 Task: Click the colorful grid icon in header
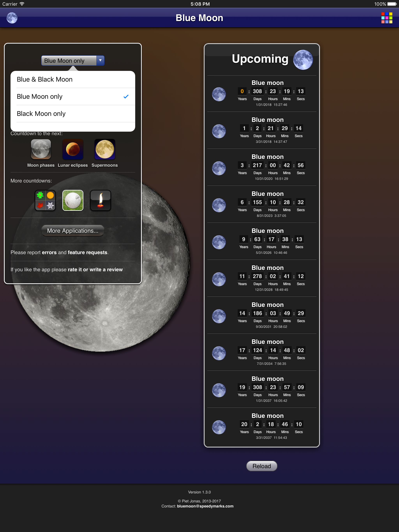pyautogui.click(x=387, y=18)
